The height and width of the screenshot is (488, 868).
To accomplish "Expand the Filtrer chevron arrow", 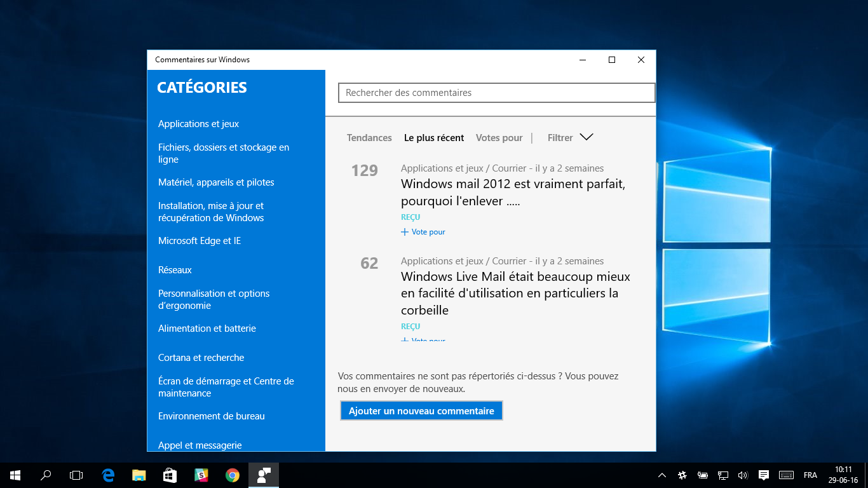I will click(587, 137).
